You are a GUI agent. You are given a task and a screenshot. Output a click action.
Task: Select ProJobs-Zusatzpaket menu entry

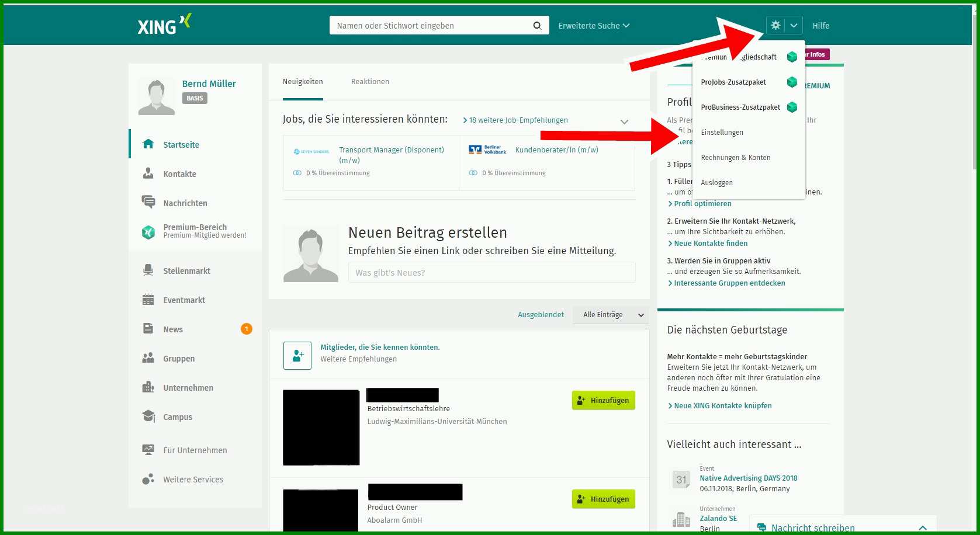733,82
